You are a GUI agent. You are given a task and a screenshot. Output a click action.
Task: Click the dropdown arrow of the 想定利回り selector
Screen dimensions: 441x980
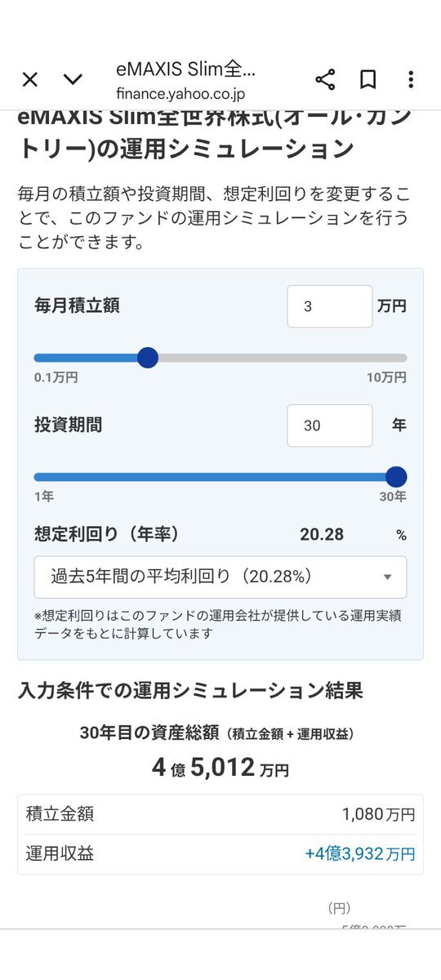[x=388, y=577]
